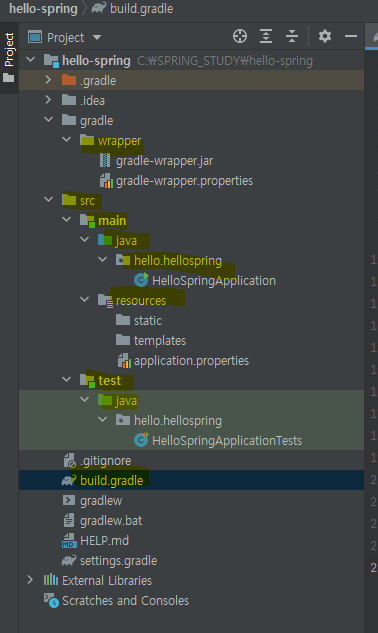Select the templates folder
The width and height of the screenshot is (378, 633).
[160, 341]
